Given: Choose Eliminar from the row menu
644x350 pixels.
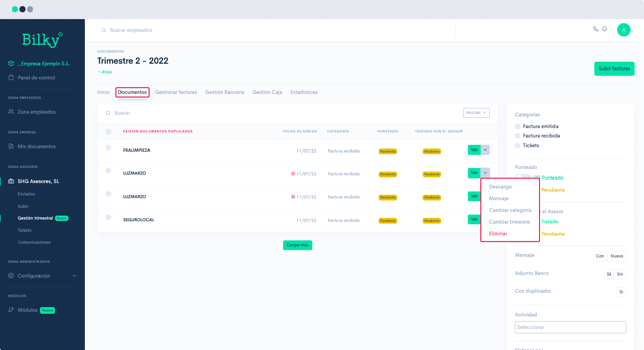Looking at the screenshot, I should 498,234.
